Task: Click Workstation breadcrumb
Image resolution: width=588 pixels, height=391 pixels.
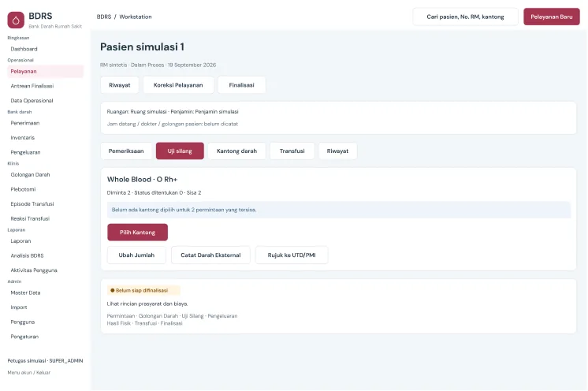Action: tap(136, 17)
